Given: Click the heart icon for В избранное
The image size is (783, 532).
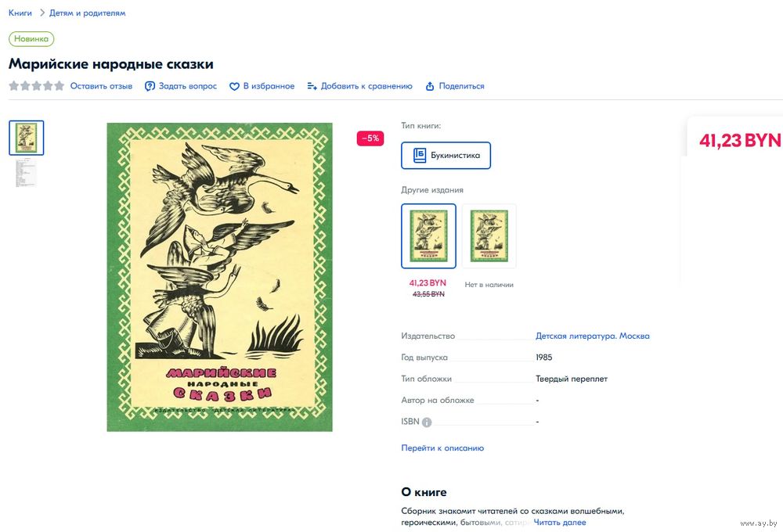Looking at the screenshot, I should click(x=234, y=86).
